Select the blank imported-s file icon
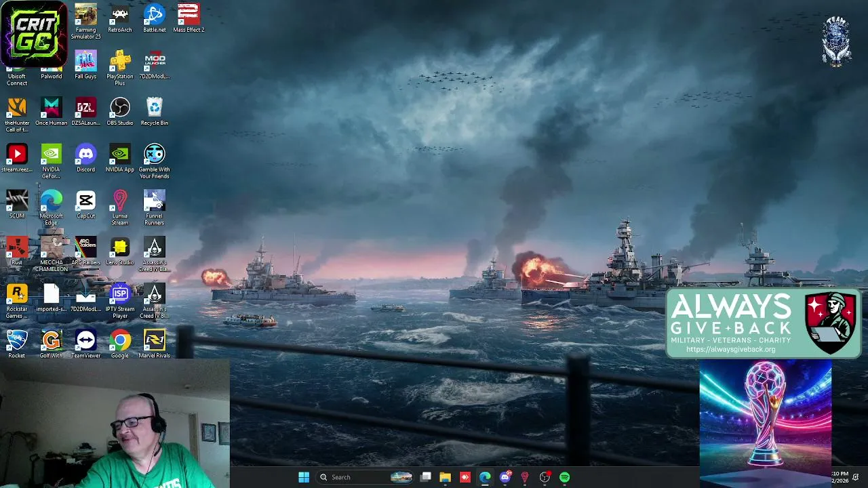 52,298
